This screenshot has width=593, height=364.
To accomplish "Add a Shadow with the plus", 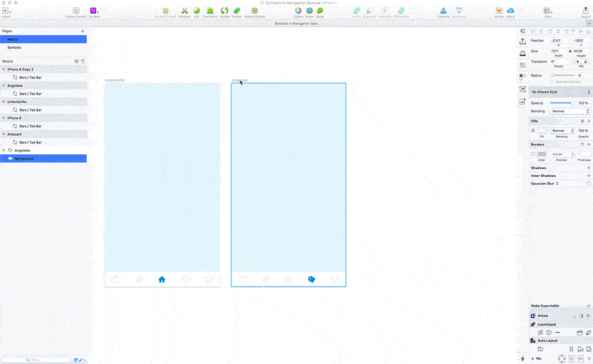I will click(x=588, y=168).
